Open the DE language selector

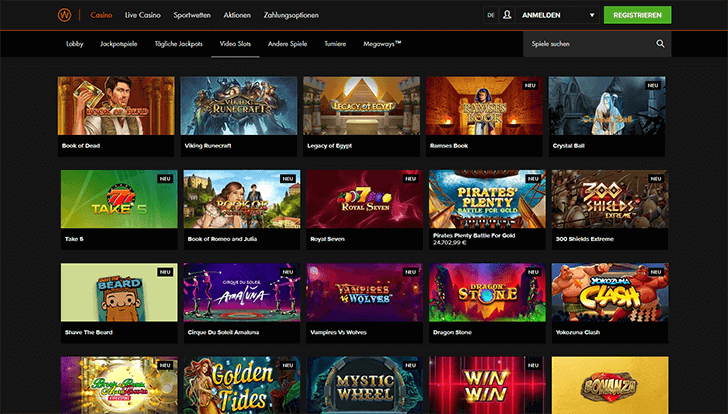tap(491, 15)
